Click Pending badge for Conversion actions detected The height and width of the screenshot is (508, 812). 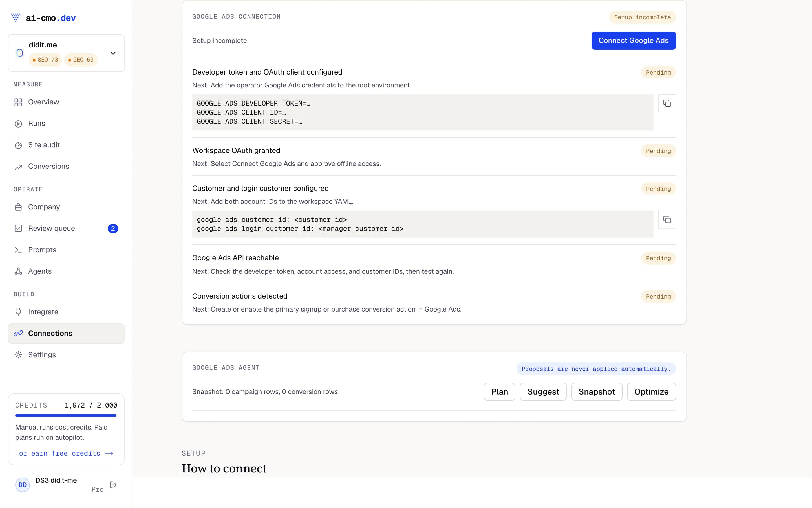coord(658,297)
